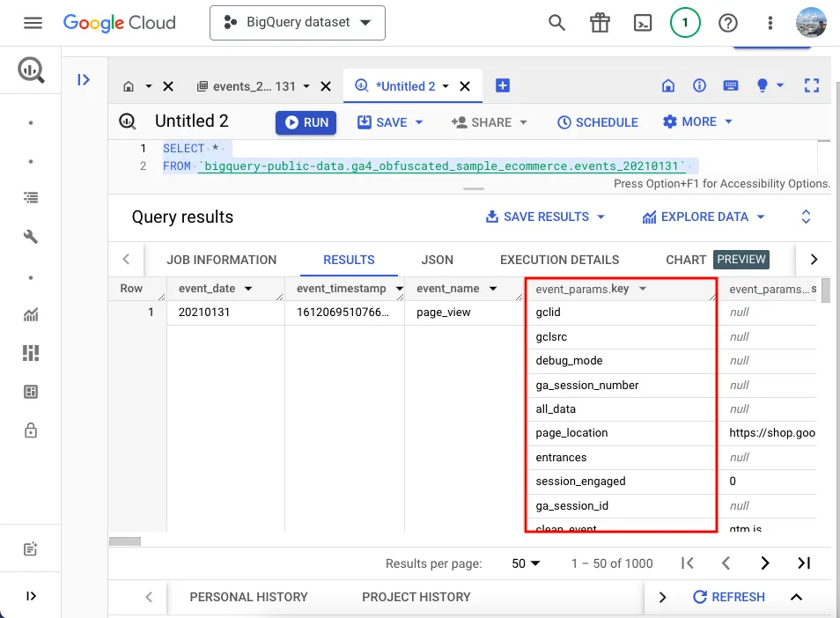View the PERSONAL HISTORY tab
The width and height of the screenshot is (840, 618).
point(249,597)
